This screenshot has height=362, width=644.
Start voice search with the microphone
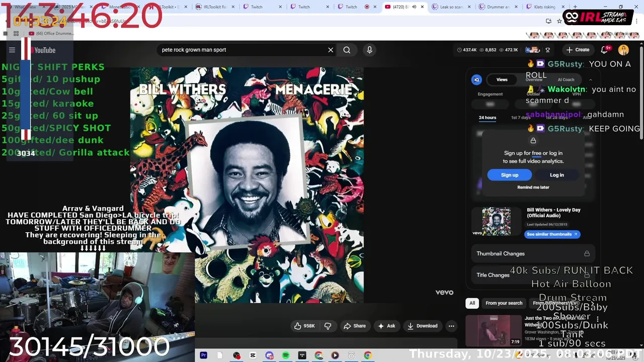click(x=369, y=50)
